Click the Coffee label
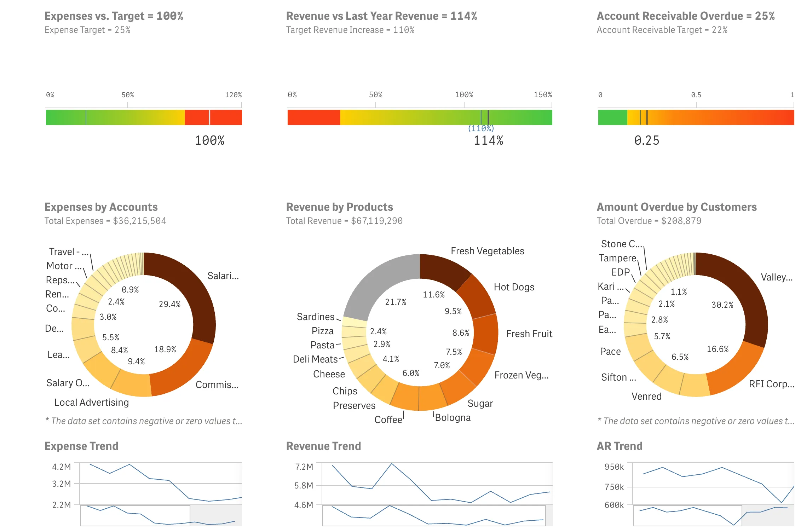This screenshot has height=532, width=801. 388,420
